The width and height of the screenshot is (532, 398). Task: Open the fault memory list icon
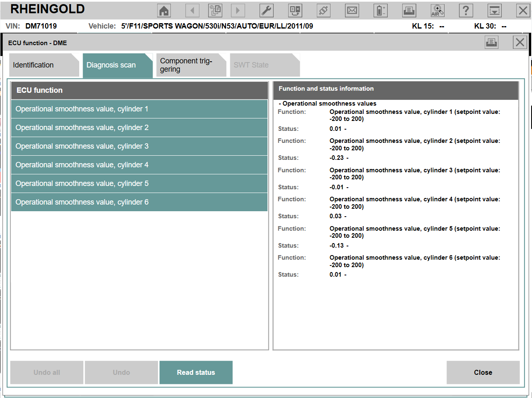click(x=295, y=10)
